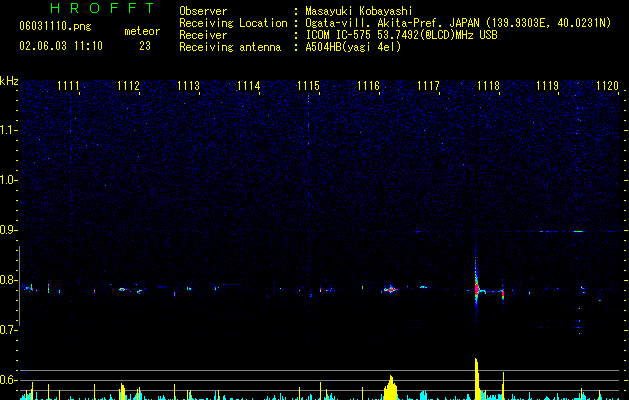Image resolution: width=629 pixels, height=400 pixels.
Task: Click the "Receiving antenna" field label
Action: pos(230,47)
